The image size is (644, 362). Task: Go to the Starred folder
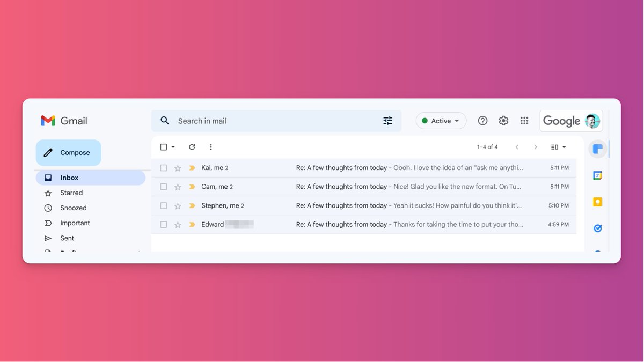[x=71, y=193]
